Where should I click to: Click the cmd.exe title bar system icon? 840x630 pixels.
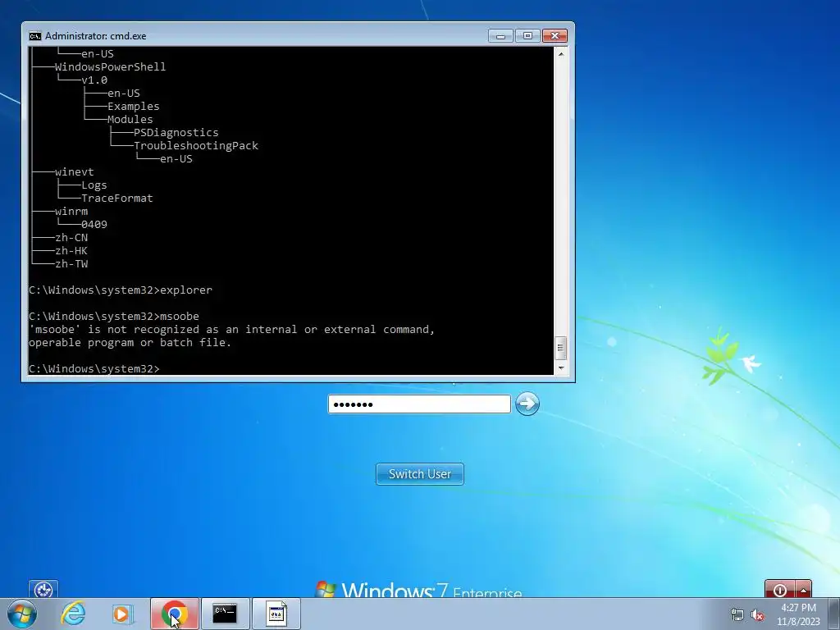[34, 36]
